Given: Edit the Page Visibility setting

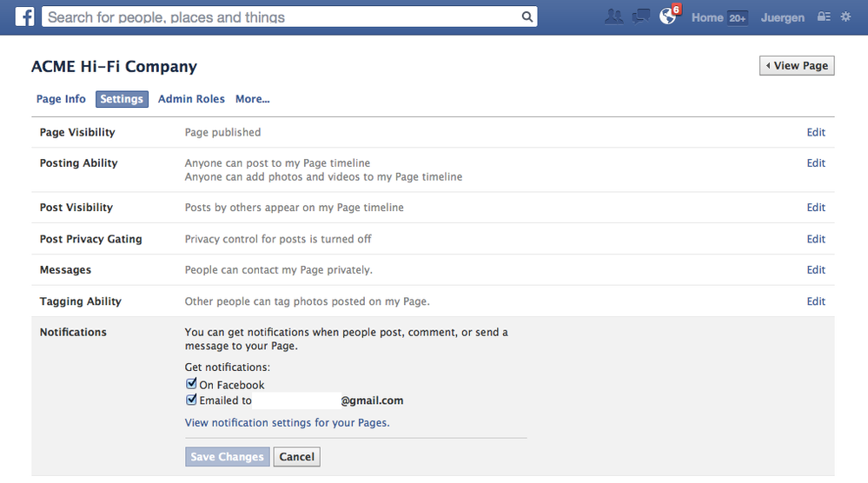Looking at the screenshot, I should coord(816,132).
